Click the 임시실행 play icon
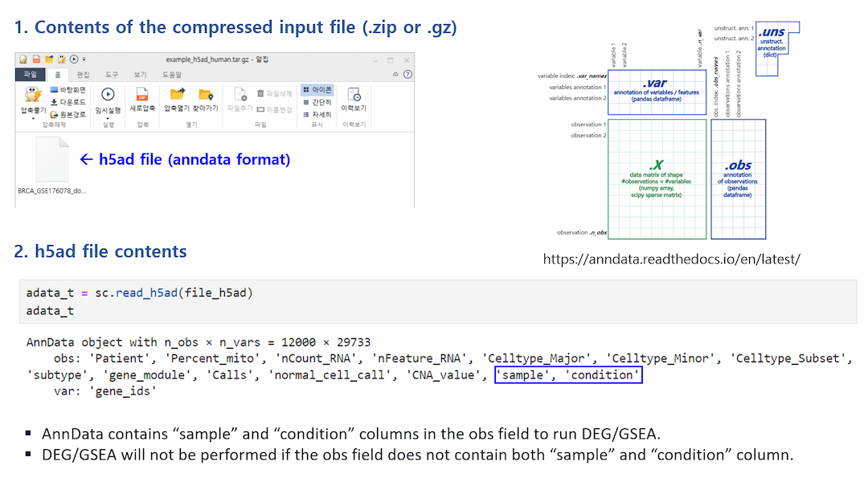The height and width of the screenshot is (478, 868). [108, 95]
